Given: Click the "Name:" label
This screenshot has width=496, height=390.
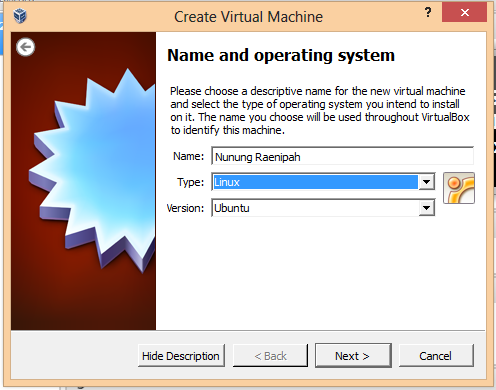Looking at the screenshot, I should (188, 156).
